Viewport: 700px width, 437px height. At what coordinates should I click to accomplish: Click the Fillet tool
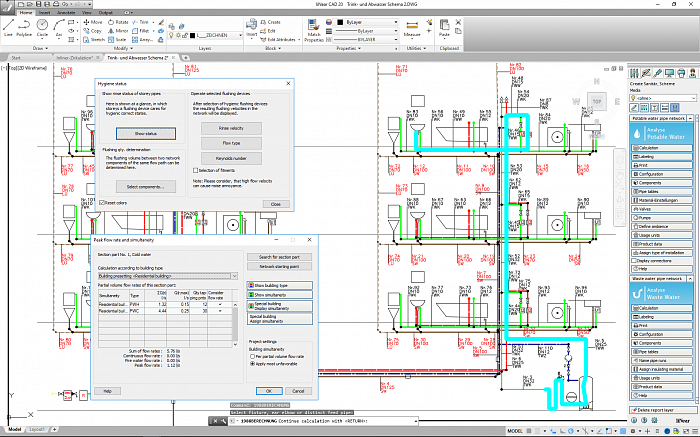click(141, 31)
